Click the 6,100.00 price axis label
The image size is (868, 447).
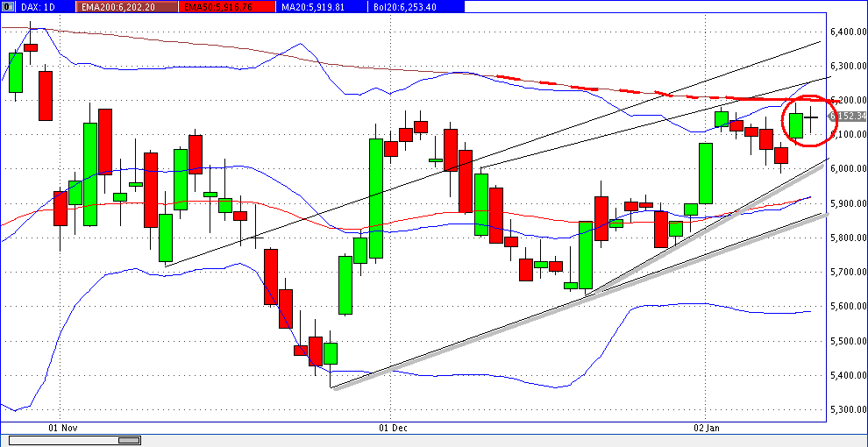tap(848, 134)
